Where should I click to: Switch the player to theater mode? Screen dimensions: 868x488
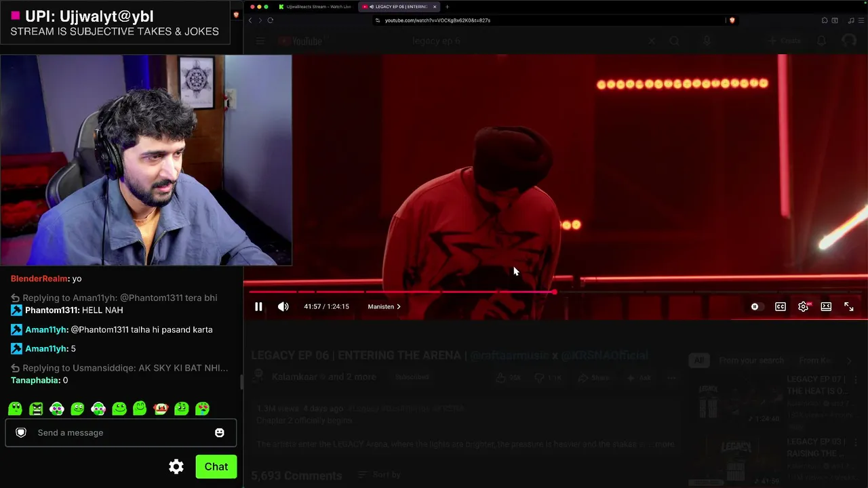point(826,306)
